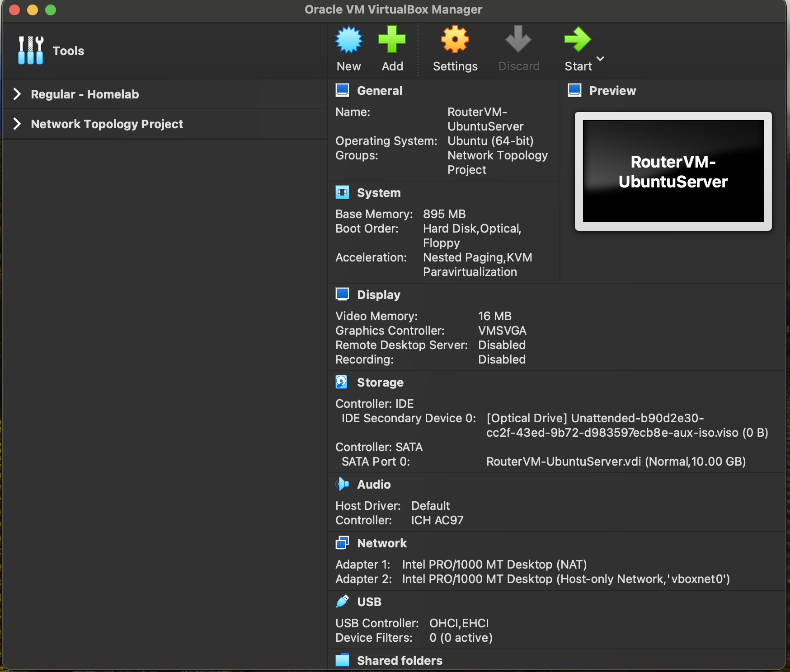
Task: Click the RouterVM-UbuntuServer.vdi SATA Port entry
Action: point(616,462)
